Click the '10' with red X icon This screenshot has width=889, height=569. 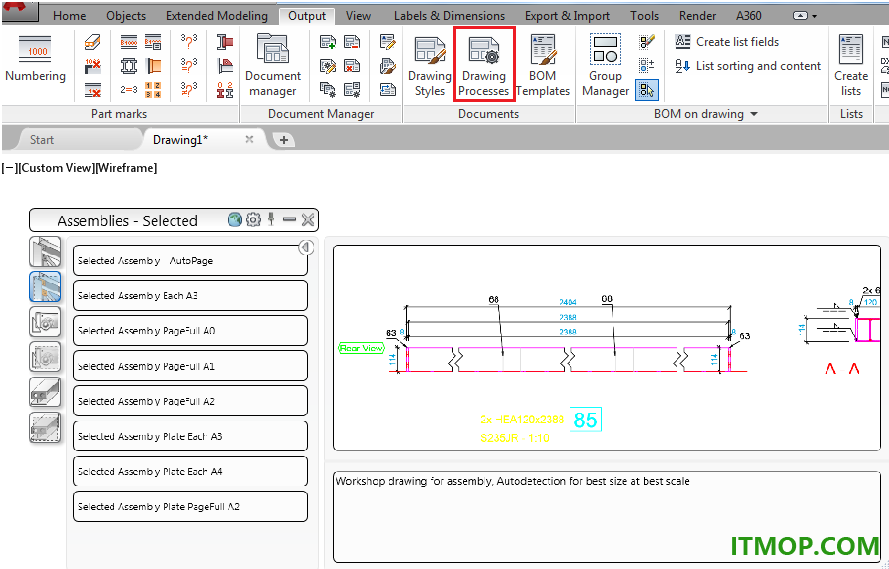click(x=92, y=66)
